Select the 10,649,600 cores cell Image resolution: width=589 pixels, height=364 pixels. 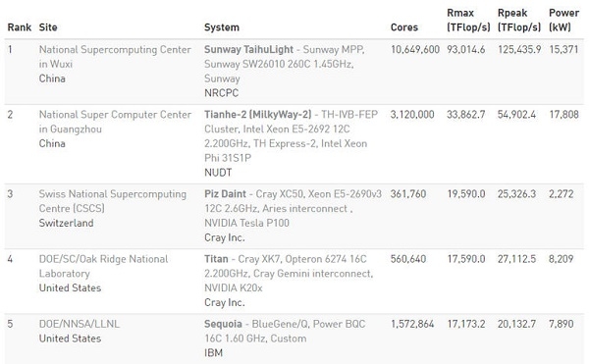(415, 49)
